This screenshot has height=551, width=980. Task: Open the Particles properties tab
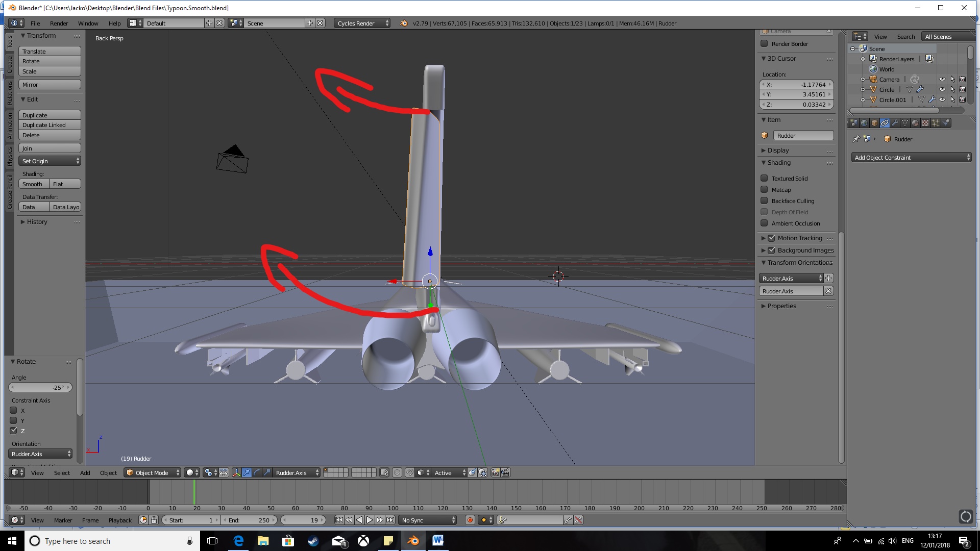[x=936, y=123]
